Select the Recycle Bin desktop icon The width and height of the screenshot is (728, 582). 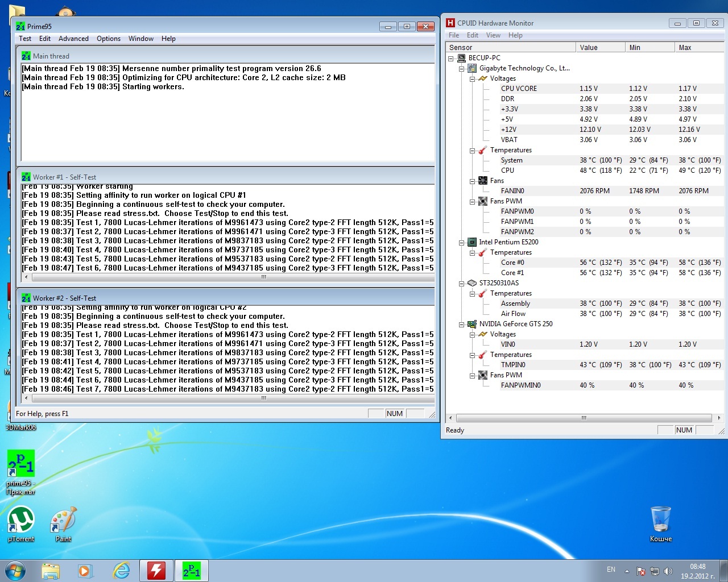661,523
